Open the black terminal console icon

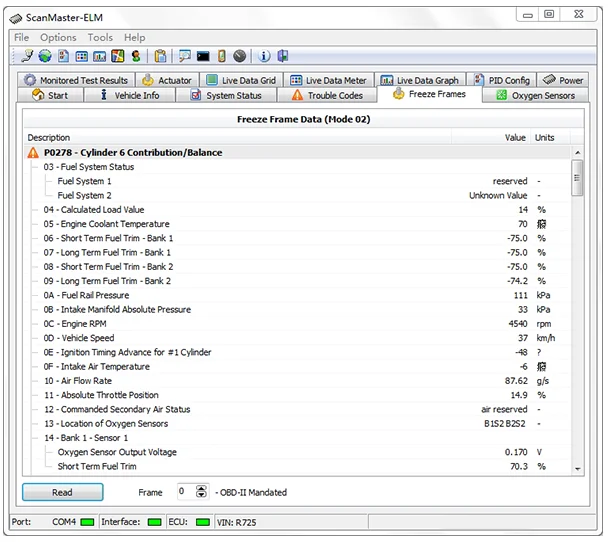(203, 56)
